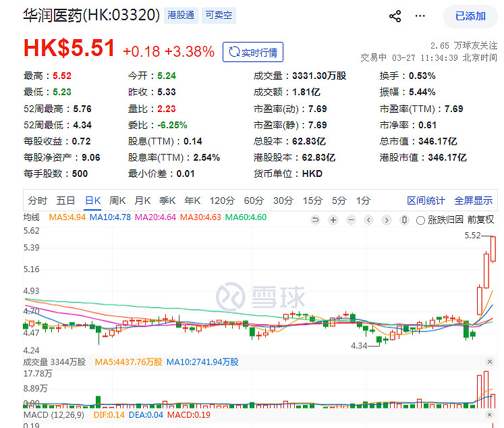The image size is (504, 428).
Task: Click the DEA:0.04 indicator value
Action: point(146,414)
